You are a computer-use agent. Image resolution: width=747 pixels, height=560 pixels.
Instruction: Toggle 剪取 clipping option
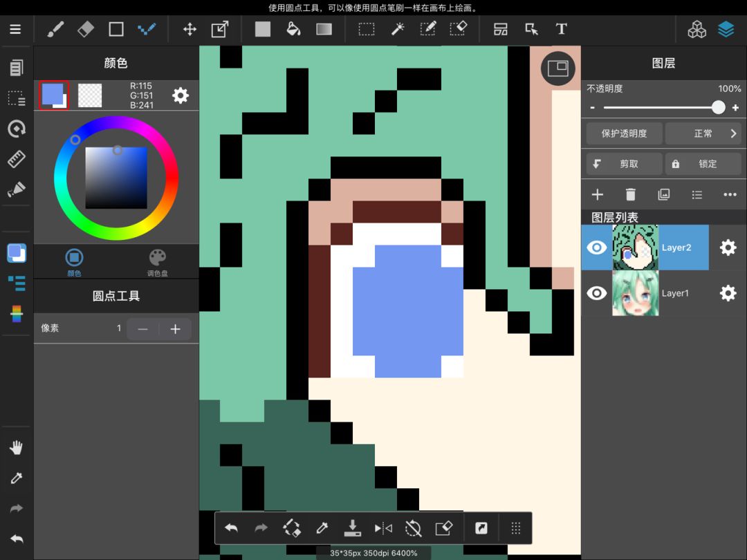click(624, 164)
